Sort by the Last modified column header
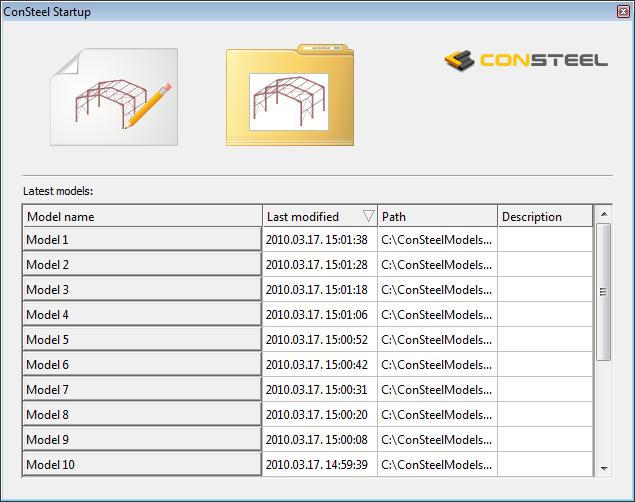635x502 pixels. pos(320,216)
